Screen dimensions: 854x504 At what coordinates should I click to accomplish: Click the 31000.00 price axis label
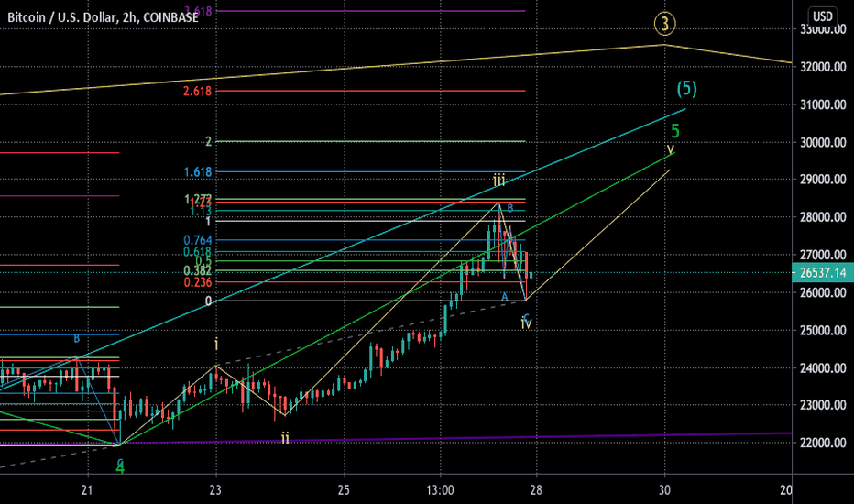point(823,104)
